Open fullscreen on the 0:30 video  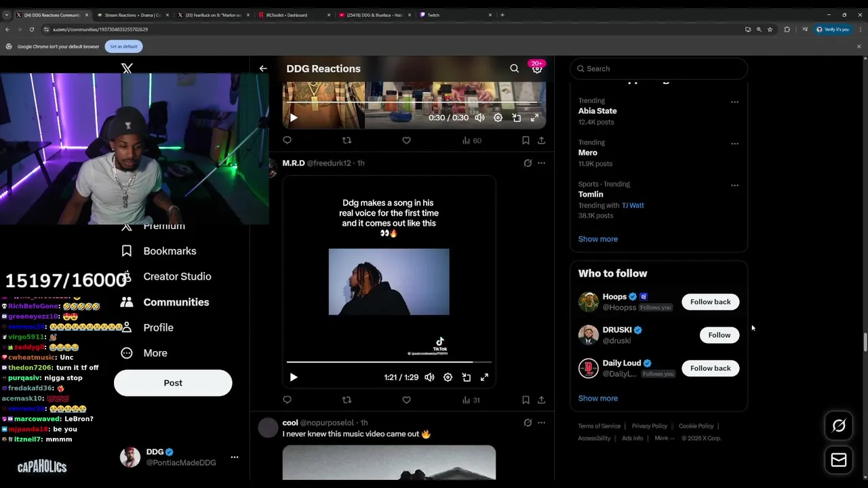pos(534,117)
